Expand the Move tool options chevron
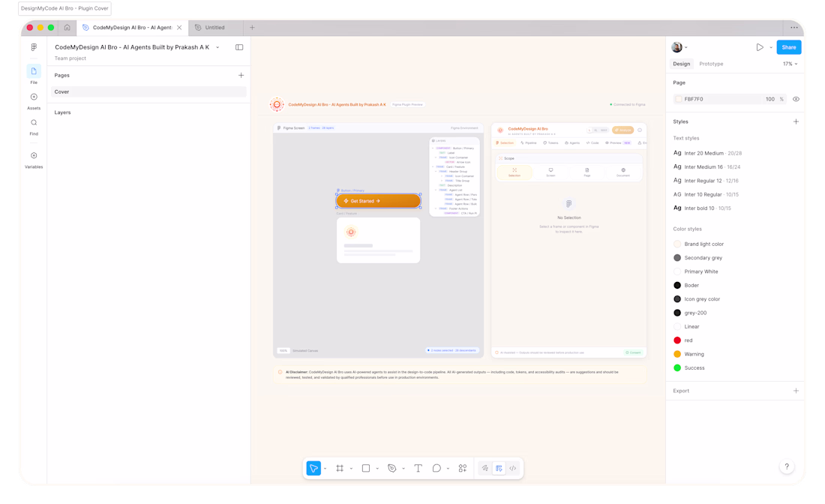The image size is (825, 504). pos(325,469)
